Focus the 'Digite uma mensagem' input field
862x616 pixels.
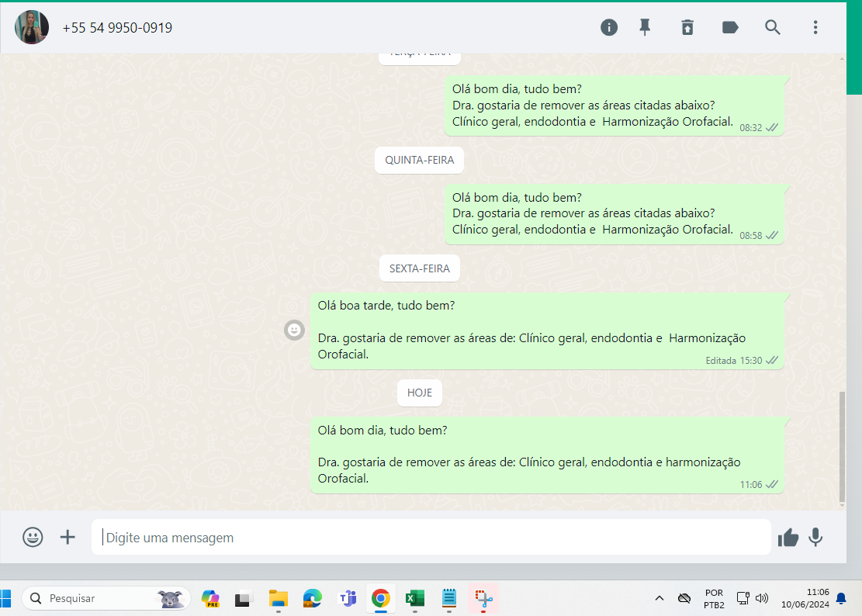coord(431,537)
